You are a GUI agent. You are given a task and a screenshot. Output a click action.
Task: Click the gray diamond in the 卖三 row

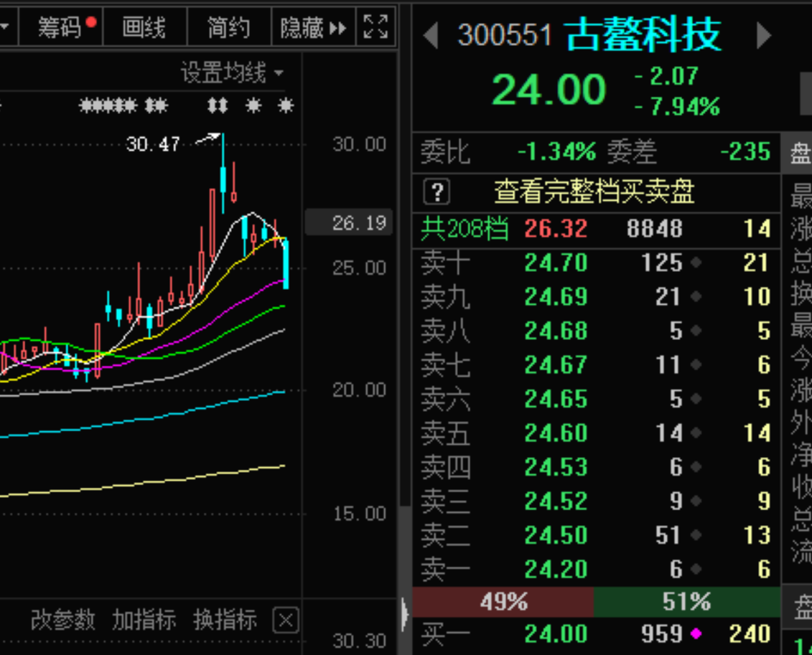[x=696, y=501]
